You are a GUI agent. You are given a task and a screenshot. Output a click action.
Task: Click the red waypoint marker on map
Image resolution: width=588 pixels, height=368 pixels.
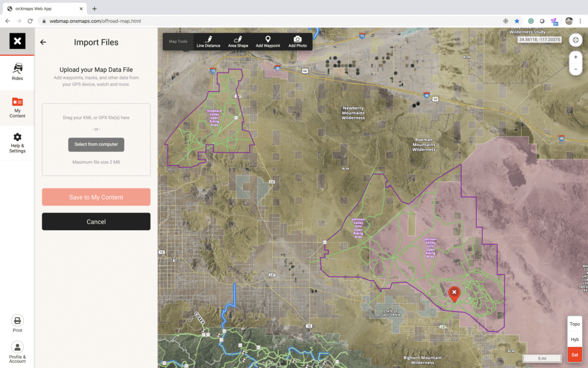pyautogui.click(x=454, y=294)
